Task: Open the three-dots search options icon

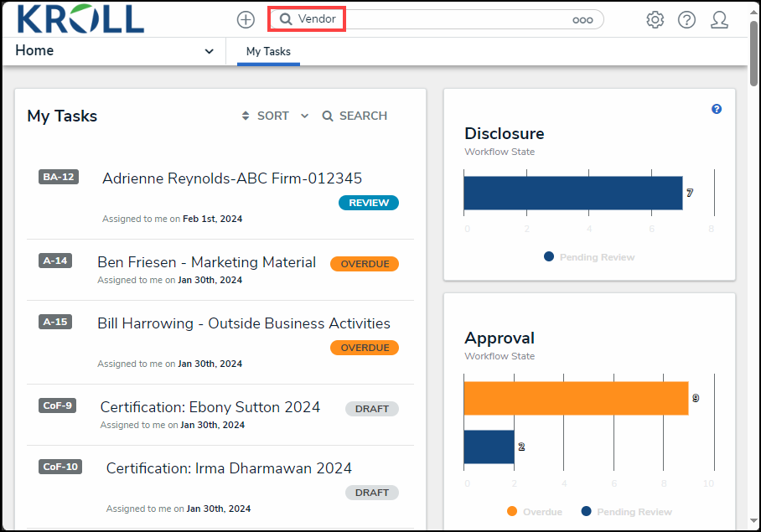Action: click(582, 20)
